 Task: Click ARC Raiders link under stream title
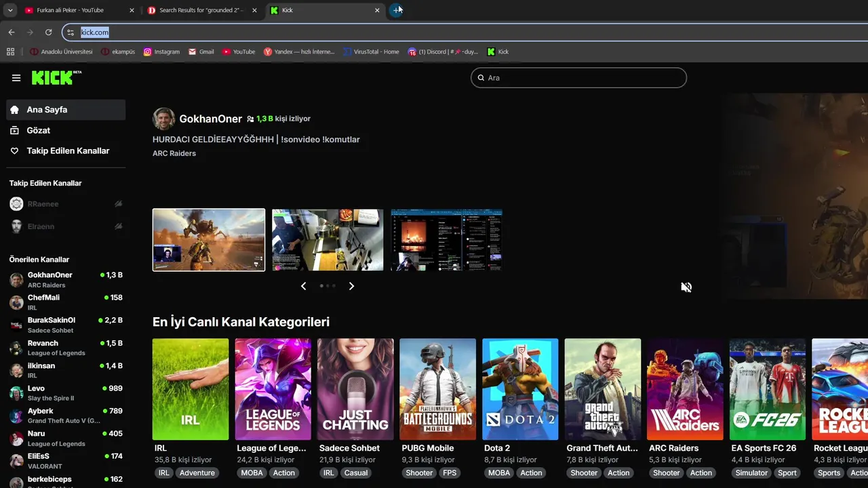tap(174, 153)
